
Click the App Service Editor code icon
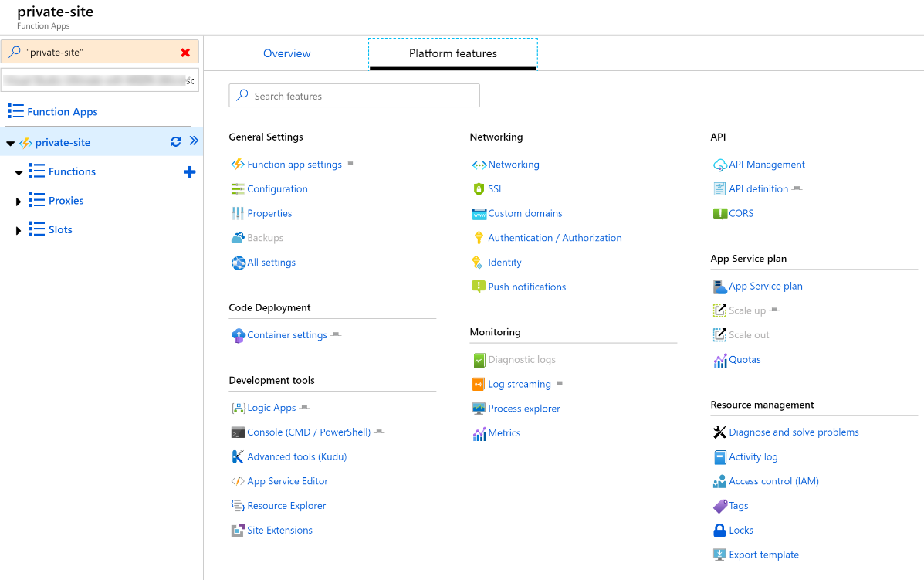(238, 482)
